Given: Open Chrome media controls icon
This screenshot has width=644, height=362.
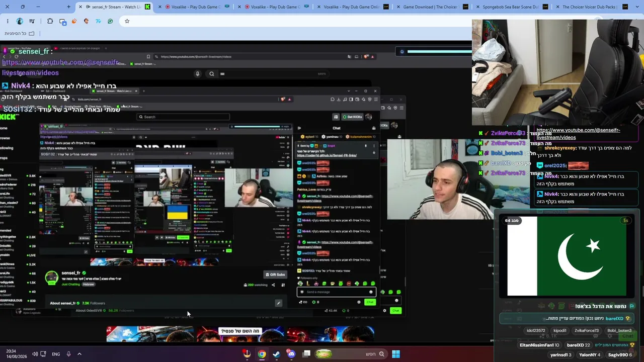Looking at the screenshot, I should pyautogui.click(x=32, y=21).
